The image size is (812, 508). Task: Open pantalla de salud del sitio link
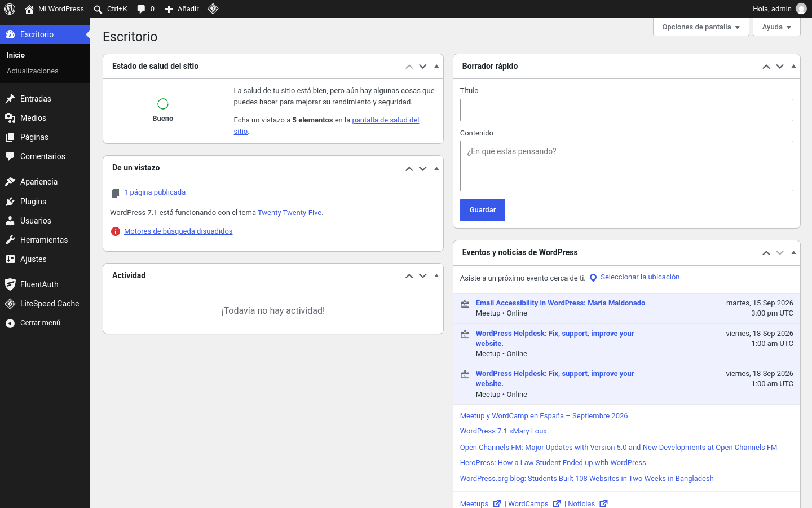[x=386, y=120]
